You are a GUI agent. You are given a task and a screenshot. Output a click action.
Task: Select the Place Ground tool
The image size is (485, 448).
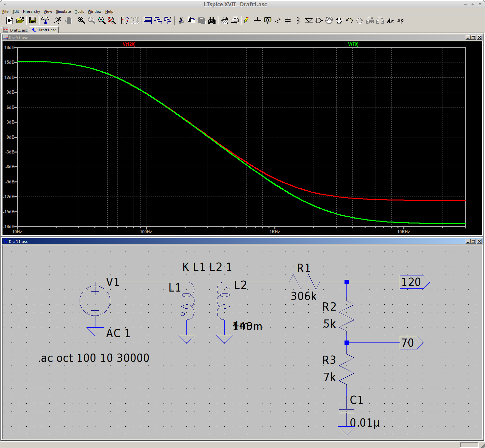(258, 20)
